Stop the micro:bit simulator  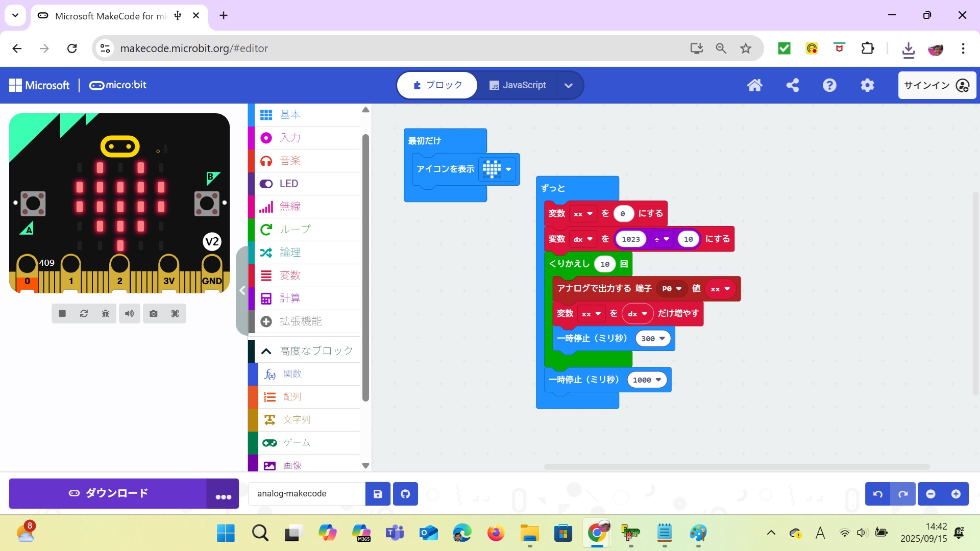(62, 314)
